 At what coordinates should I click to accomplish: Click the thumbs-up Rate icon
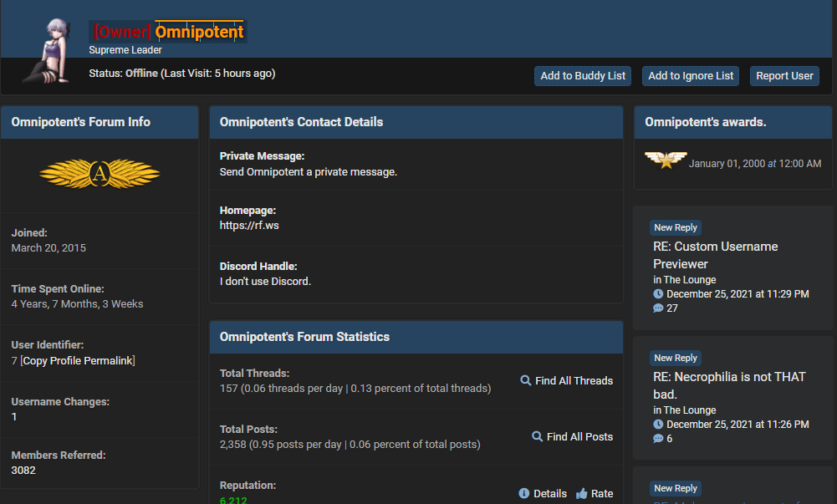pos(582,493)
